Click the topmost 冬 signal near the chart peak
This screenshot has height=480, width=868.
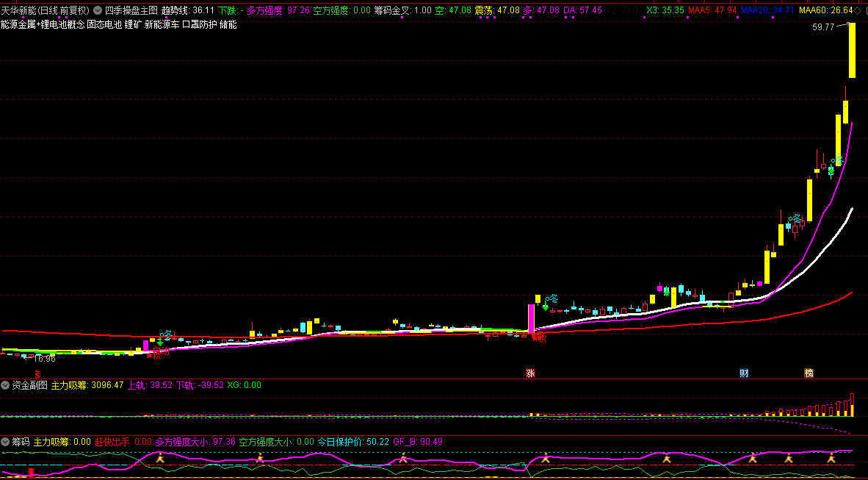click(x=838, y=160)
